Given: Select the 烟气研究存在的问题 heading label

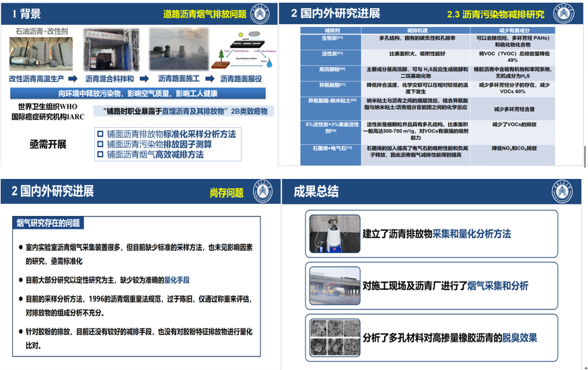Looking at the screenshot, I should pyautogui.click(x=48, y=223).
